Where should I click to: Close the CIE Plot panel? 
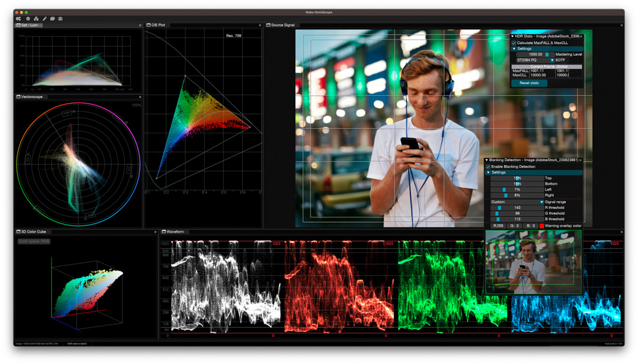click(260, 25)
